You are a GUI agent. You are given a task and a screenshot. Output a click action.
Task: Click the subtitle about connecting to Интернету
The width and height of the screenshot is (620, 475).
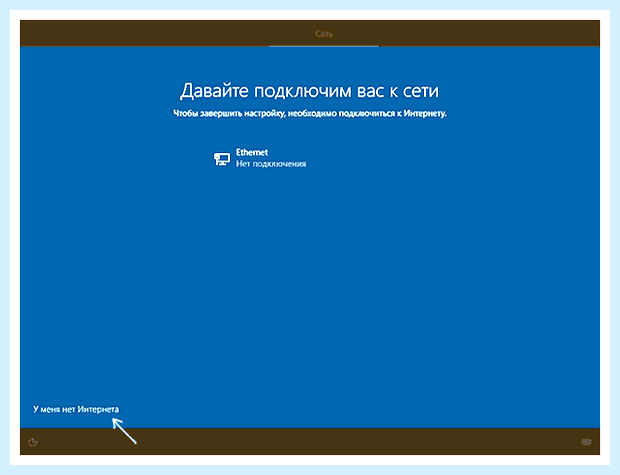310,114
